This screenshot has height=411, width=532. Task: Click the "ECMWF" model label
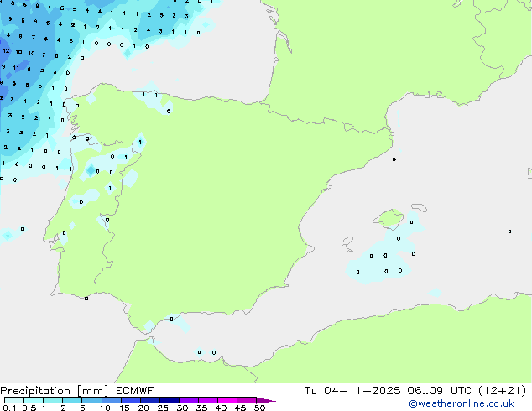[x=135, y=391]
